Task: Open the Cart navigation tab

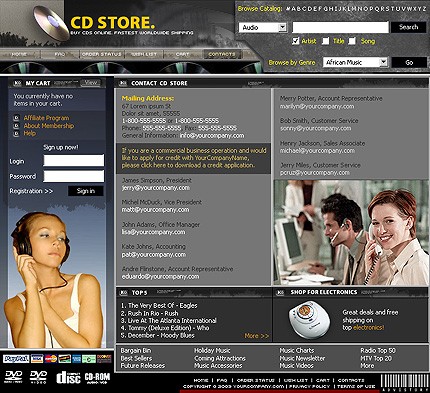Action: point(182,54)
